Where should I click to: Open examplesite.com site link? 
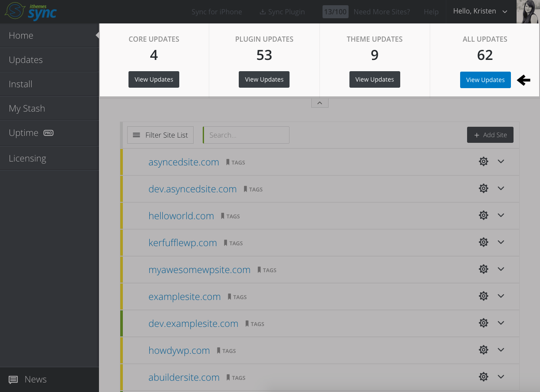(184, 297)
